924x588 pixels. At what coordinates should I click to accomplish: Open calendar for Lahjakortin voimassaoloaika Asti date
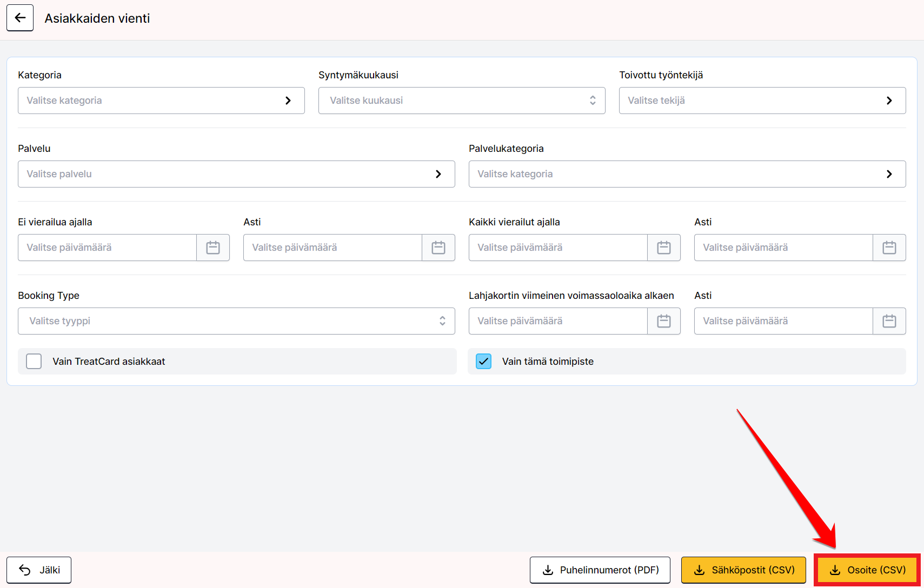pyautogui.click(x=889, y=321)
